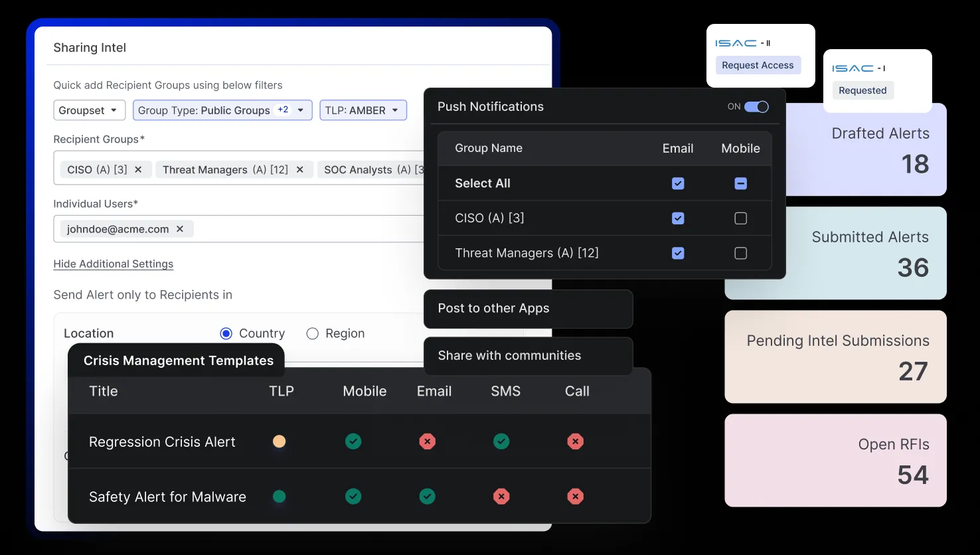The image size is (980, 555).
Task: Click Mobile check icon for Regression Crisis Alert
Action: pyautogui.click(x=353, y=441)
